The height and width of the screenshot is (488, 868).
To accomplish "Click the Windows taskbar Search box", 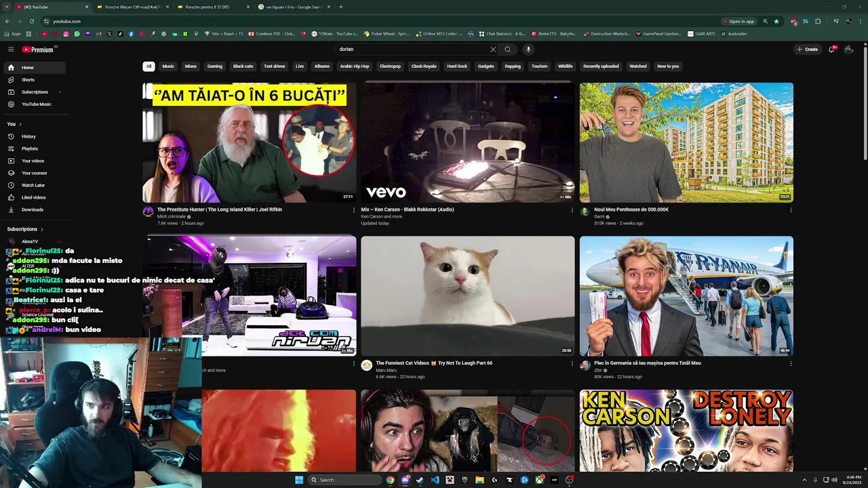I will pyautogui.click(x=344, y=480).
